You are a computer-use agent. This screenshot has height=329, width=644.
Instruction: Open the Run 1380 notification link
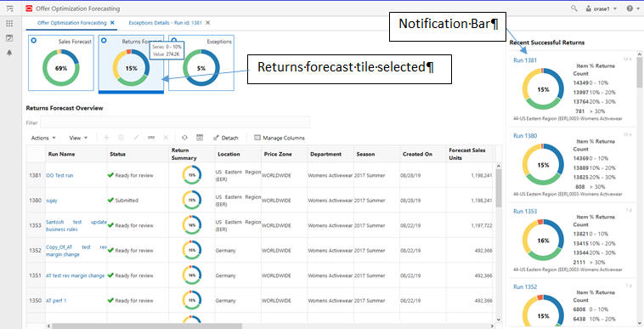click(525, 136)
